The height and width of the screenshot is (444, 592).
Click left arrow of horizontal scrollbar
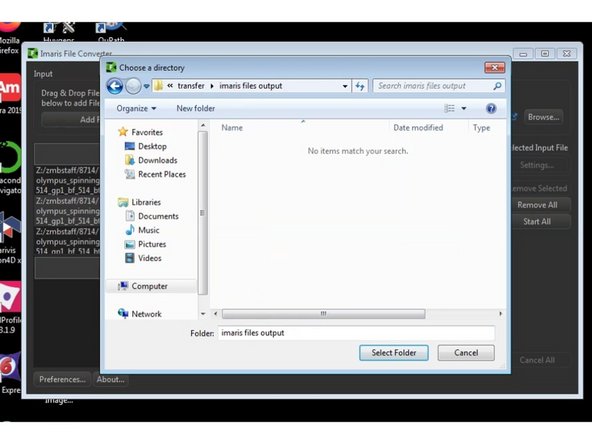[x=216, y=314]
